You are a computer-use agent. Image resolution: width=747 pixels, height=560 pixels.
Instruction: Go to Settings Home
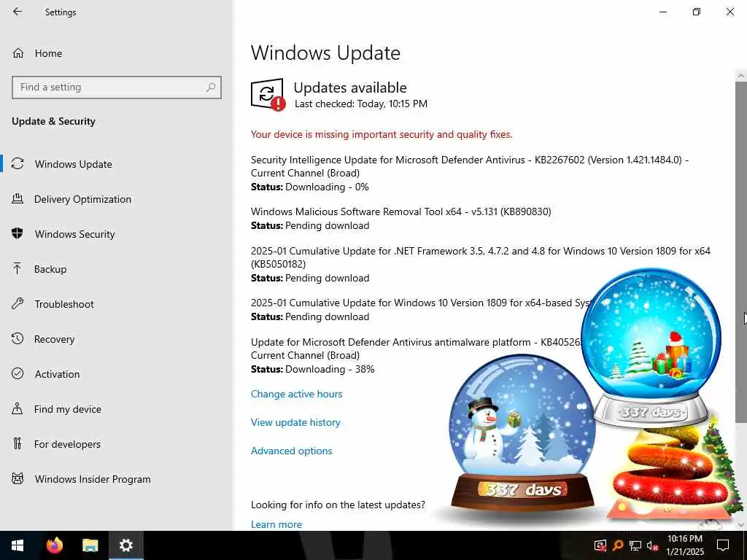[117, 52]
